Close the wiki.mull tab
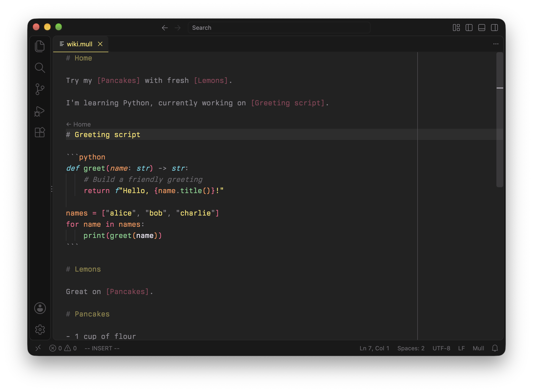Image resolution: width=533 pixels, height=392 pixels. pos(100,44)
